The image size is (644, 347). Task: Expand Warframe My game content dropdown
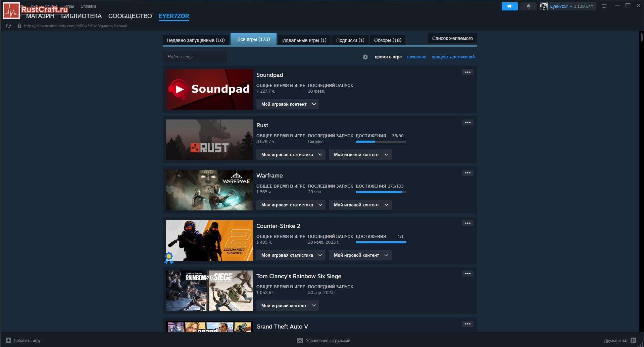[x=360, y=205]
